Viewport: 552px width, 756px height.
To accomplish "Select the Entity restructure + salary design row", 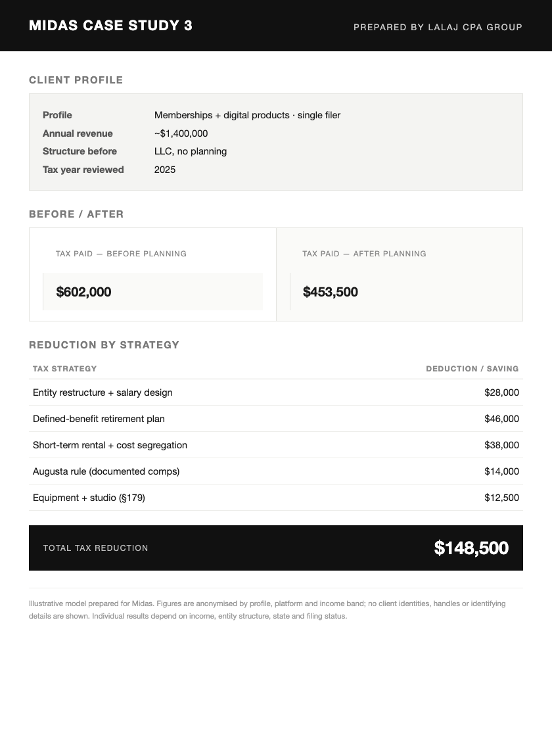I will click(276, 392).
